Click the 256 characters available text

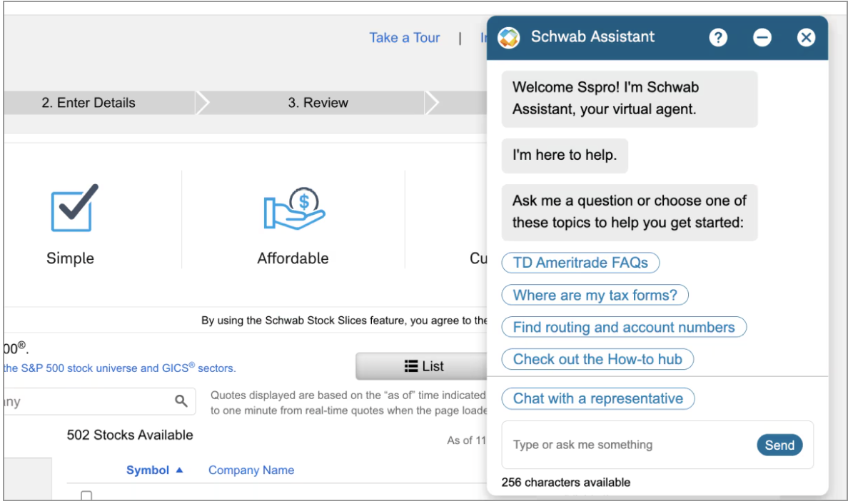tap(566, 483)
